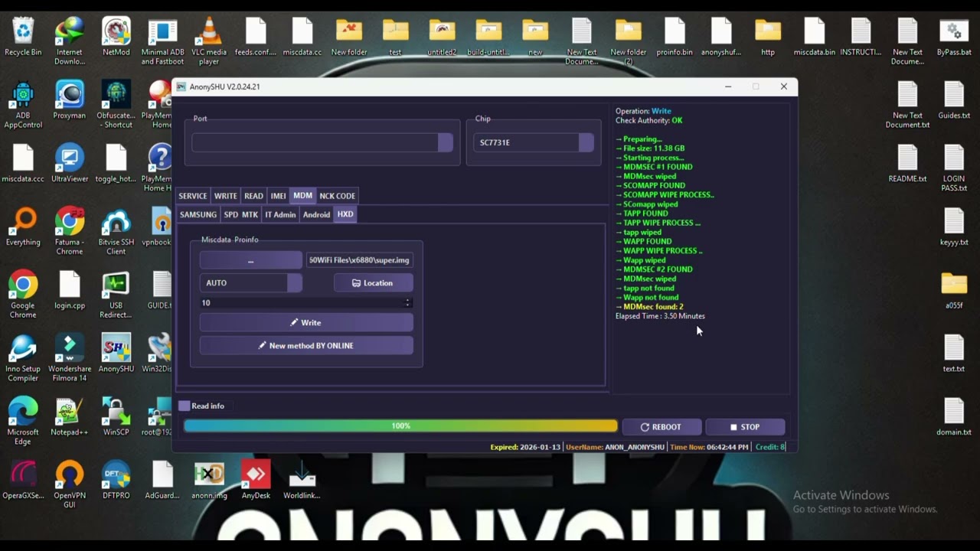Click the REBOOT button
Image resolution: width=980 pixels, height=551 pixels.
[661, 427]
